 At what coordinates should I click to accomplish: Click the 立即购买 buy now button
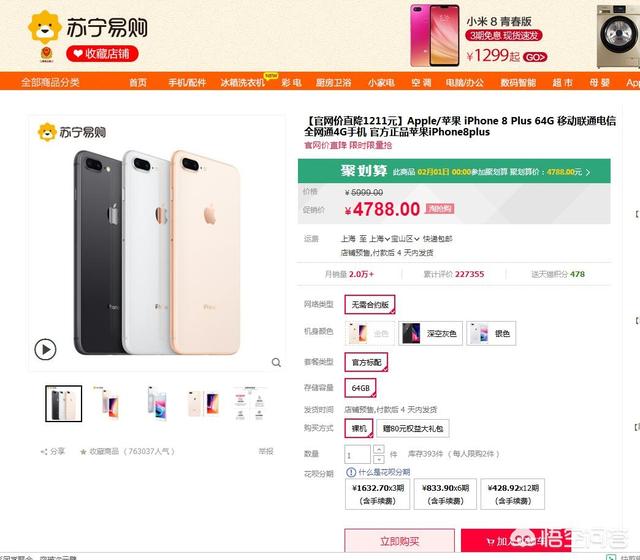400,541
